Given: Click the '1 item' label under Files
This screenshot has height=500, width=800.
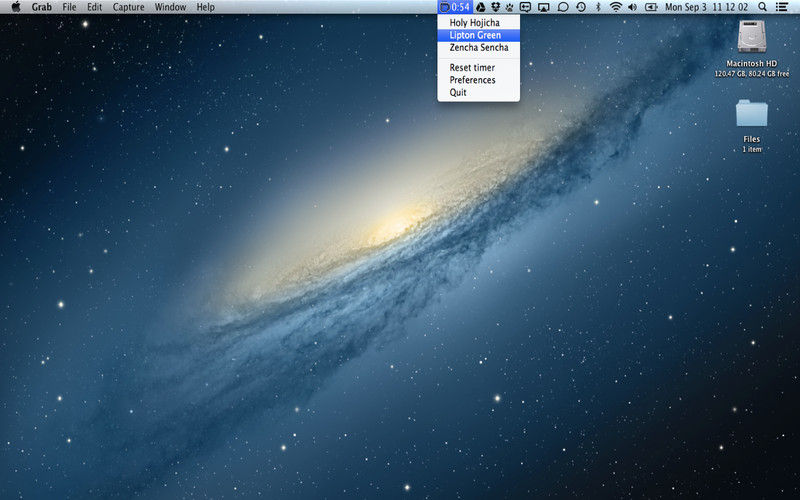Looking at the screenshot, I should (x=752, y=149).
